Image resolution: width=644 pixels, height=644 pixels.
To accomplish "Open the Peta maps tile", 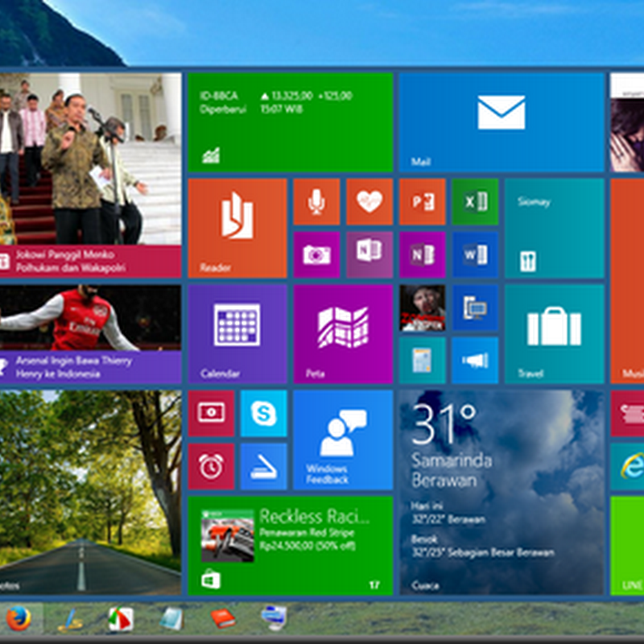I will pos(343,334).
